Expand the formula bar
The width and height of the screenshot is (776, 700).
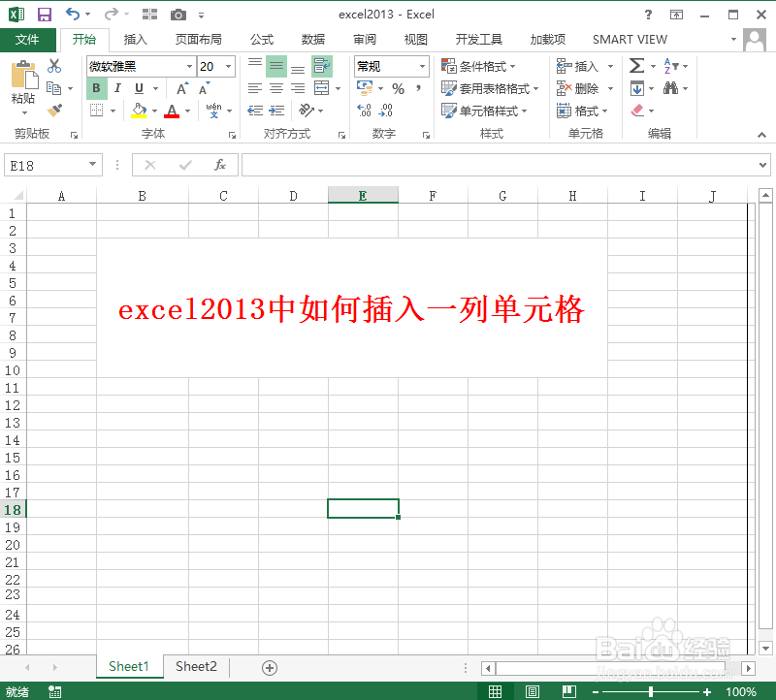(x=762, y=165)
